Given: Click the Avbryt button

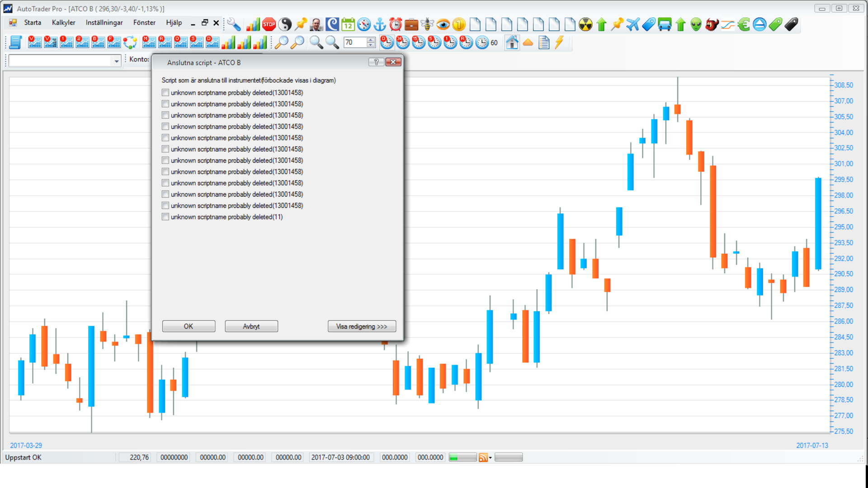Looking at the screenshot, I should [251, 326].
